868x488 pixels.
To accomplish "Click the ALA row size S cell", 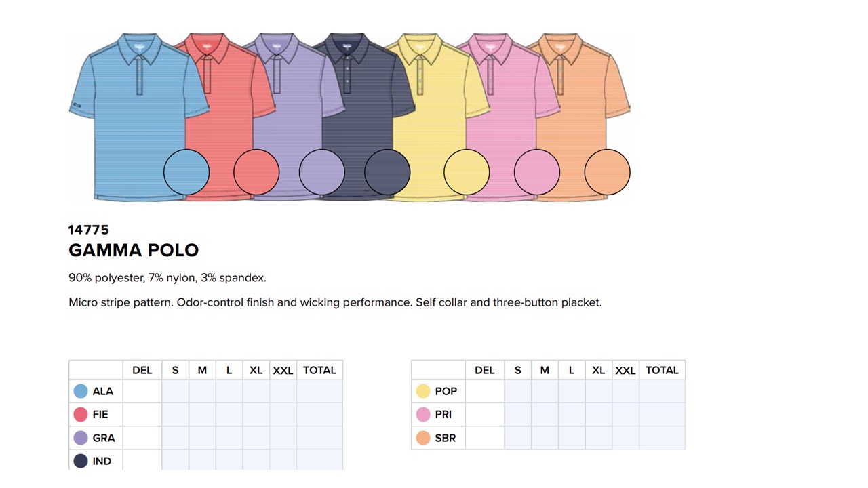I will click(175, 391).
